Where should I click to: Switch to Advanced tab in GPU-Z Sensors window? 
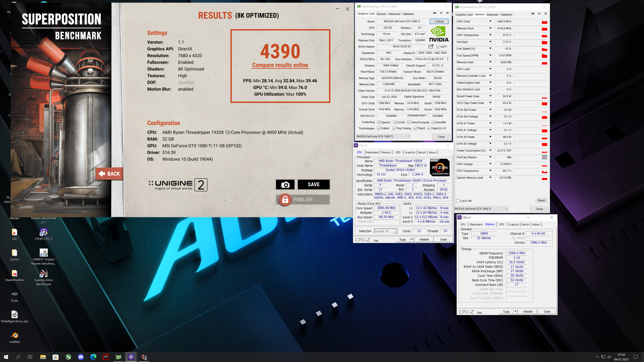point(492,15)
